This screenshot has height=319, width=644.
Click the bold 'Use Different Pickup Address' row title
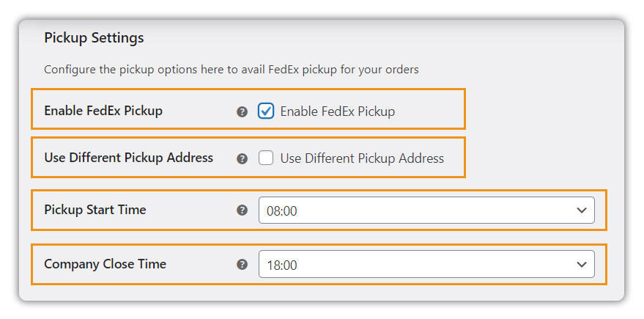pos(128,157)
